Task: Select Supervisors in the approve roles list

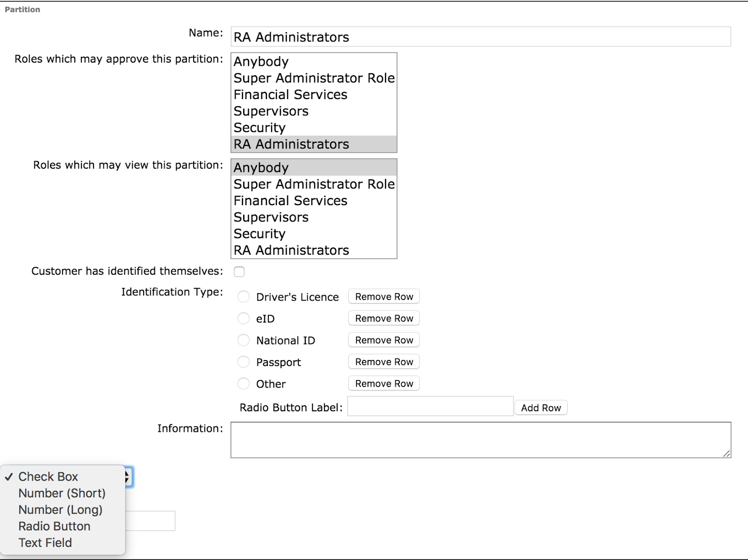Action: click(x=271, y=111)
